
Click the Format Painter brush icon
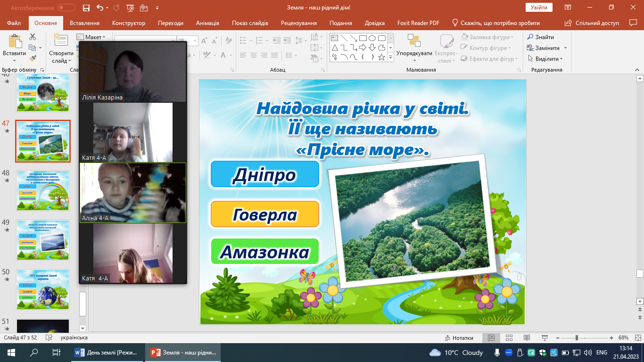click(x=33, y=58)
